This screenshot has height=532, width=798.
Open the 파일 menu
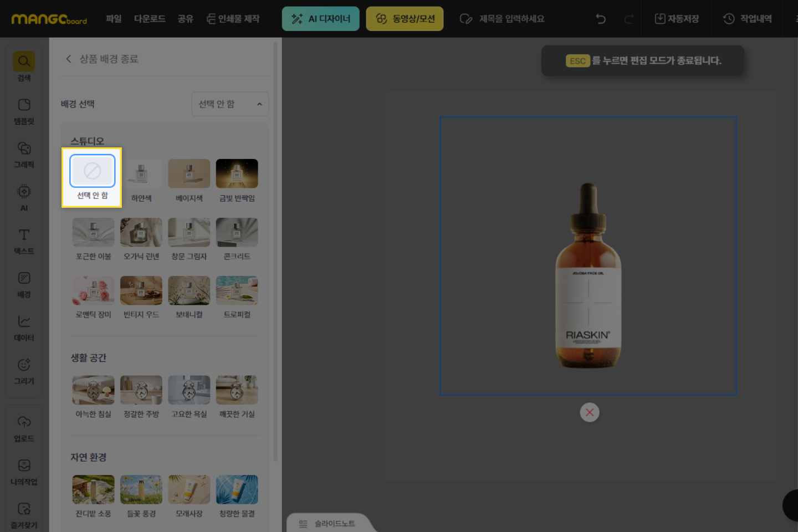pyautogui.click(x=114, y=19)
